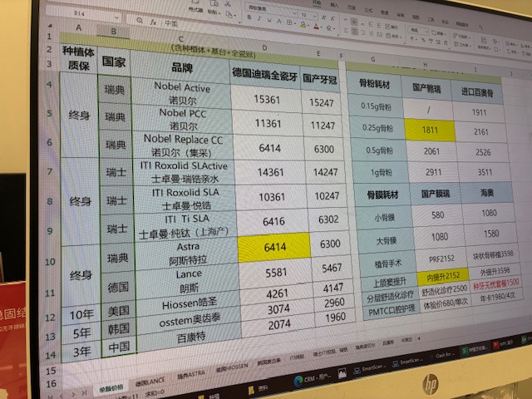
Task: Select cell 百康特
Action: (191, 337)
